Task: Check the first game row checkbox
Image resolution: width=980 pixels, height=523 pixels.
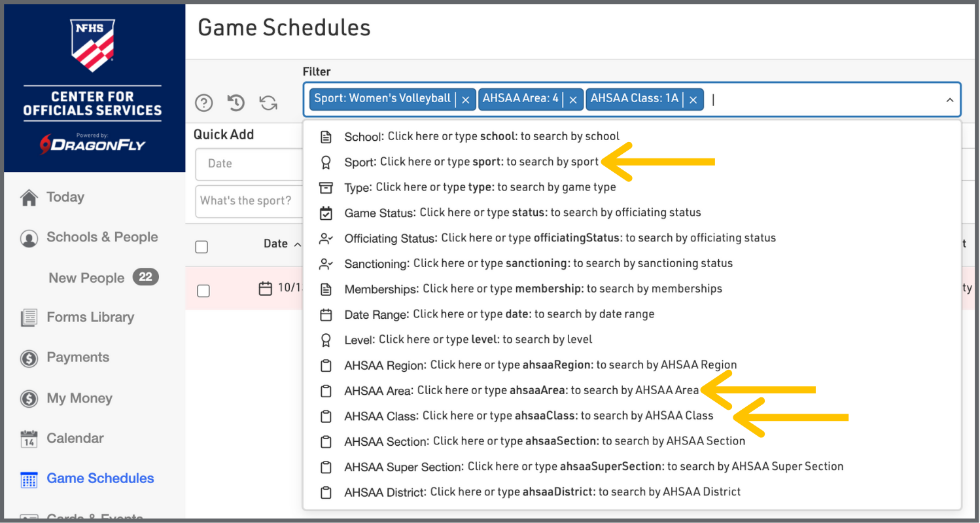Action: [203, 291]
